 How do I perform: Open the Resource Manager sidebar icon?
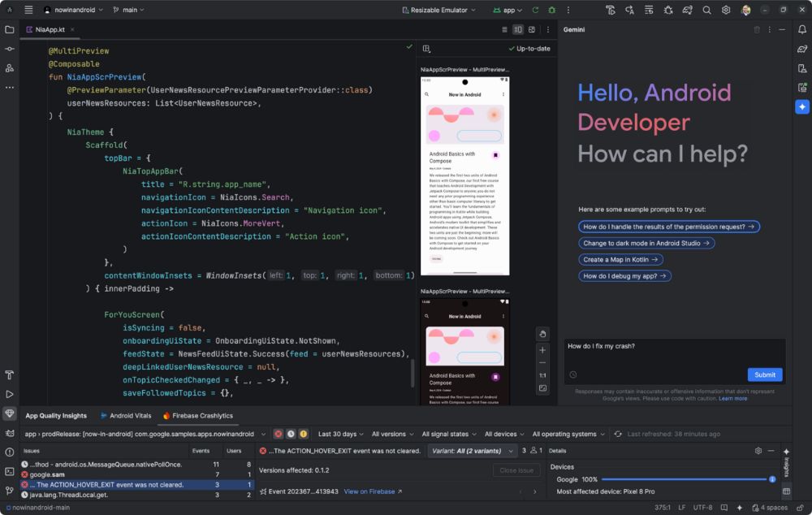pyautogui.click(x=9, y=68)
